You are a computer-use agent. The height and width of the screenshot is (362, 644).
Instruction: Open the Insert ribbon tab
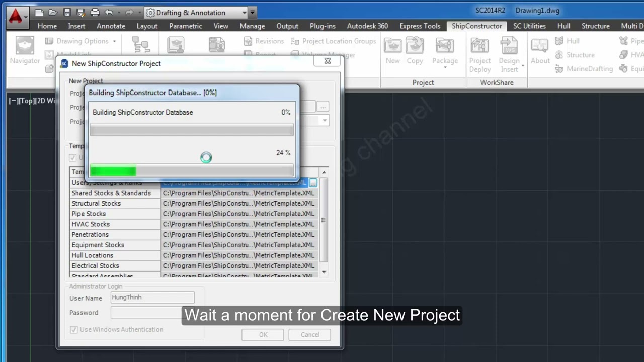pyautogui.click(x=76, y=26)
